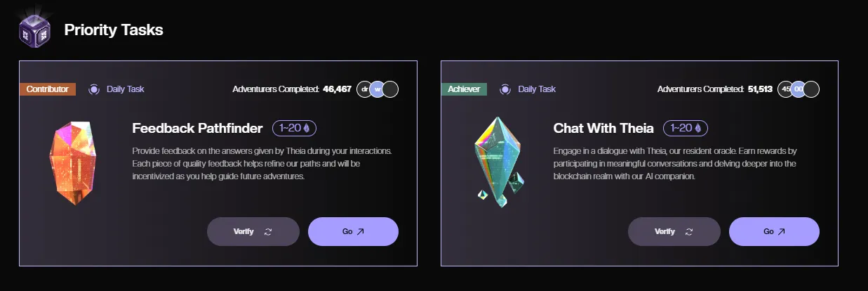Select the teal crystal image
Screen dimensions: 868x291
498,162
